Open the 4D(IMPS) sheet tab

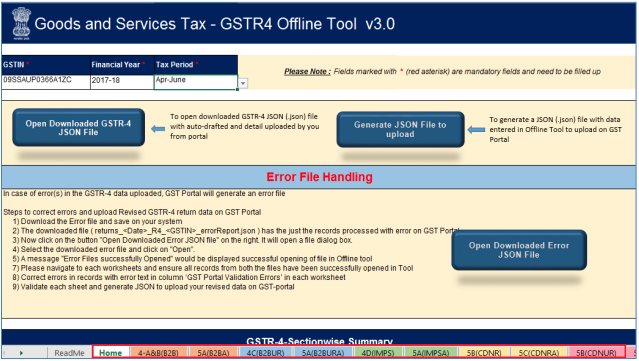[x=378, y=353]
